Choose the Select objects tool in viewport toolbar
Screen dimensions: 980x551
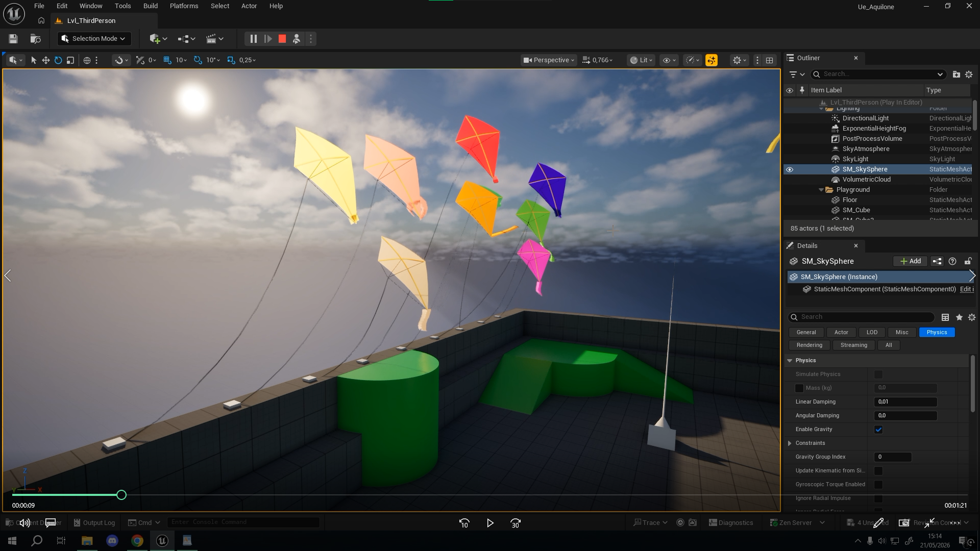point(34,60)
